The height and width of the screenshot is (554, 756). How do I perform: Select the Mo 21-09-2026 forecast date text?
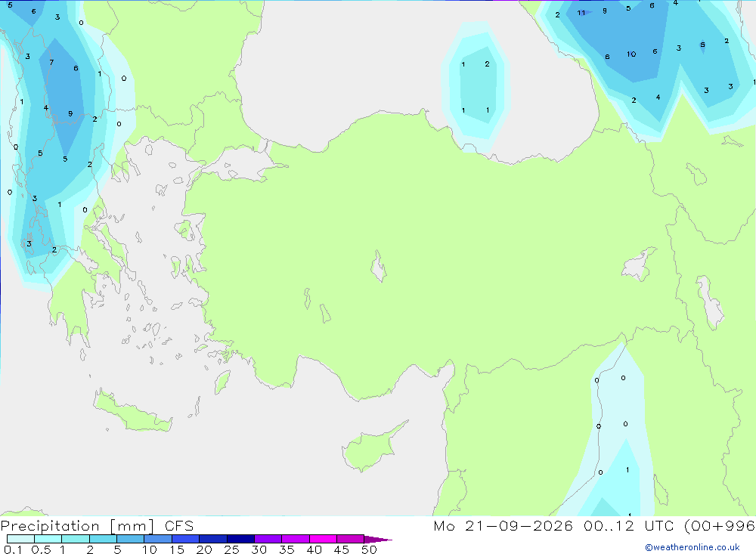(x=503, y=525)
